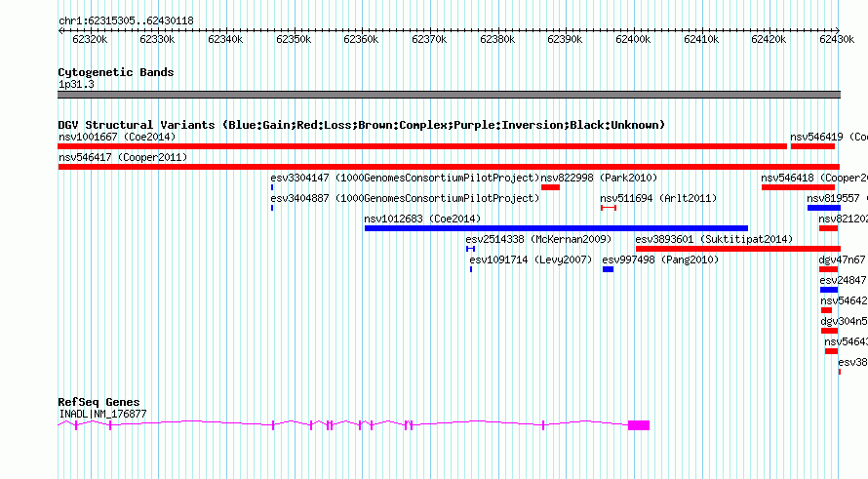The height and width of the screenshot is (479, 868).
Task: Open the esv2514338 (McKernan2009) label
Action: 538,239
